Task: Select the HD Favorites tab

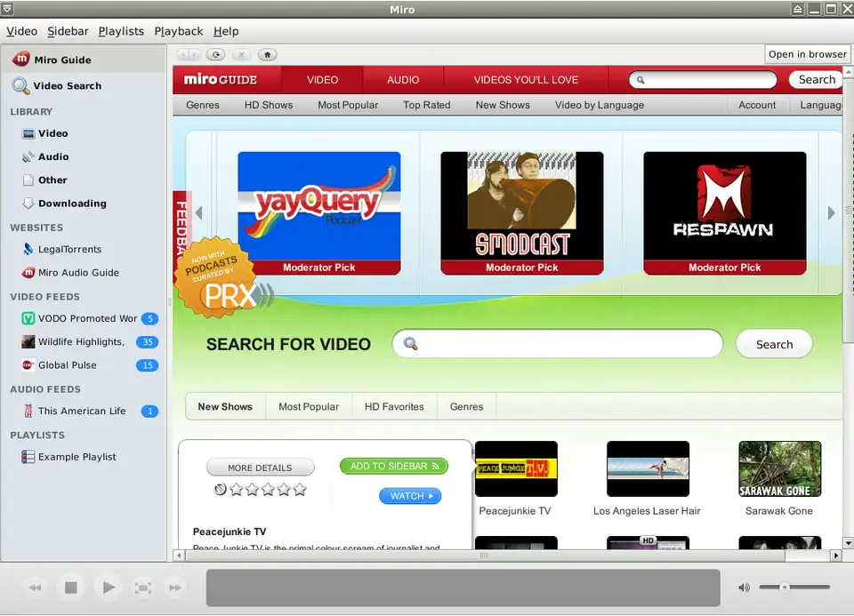Action: [x=394, y=407]
